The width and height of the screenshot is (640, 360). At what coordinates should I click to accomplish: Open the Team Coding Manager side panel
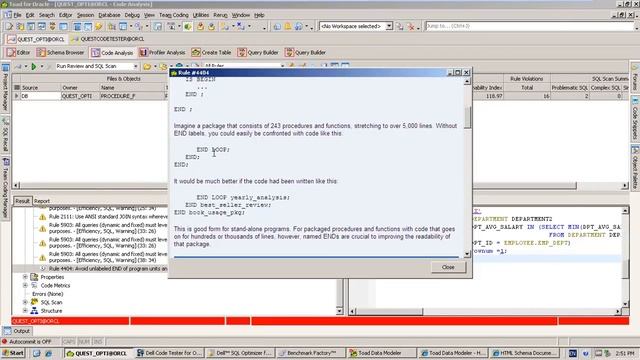5,188
